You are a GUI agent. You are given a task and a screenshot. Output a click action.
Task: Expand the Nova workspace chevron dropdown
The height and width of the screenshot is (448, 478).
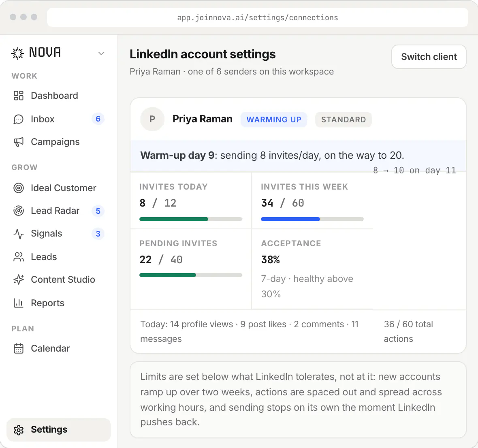tap(101, 53)
